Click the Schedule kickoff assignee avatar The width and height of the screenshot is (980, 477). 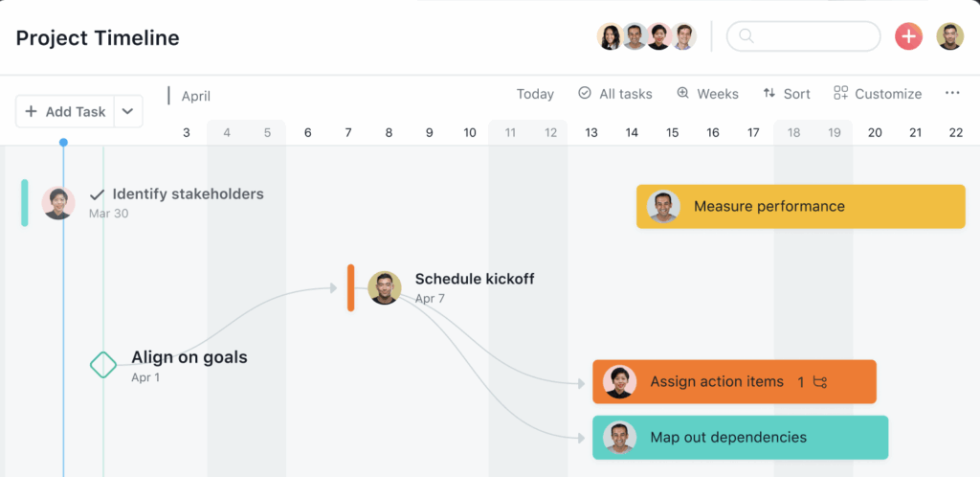(x=385, y=287)
